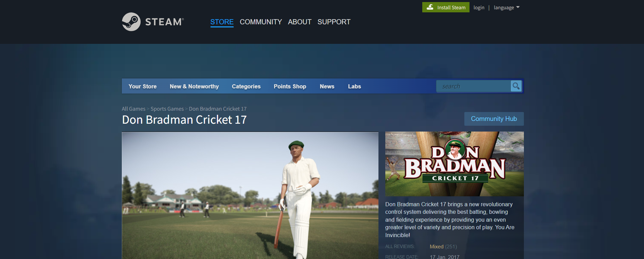Open the New & Noteworthy tab
644x259 pixels.
(194, 86)
